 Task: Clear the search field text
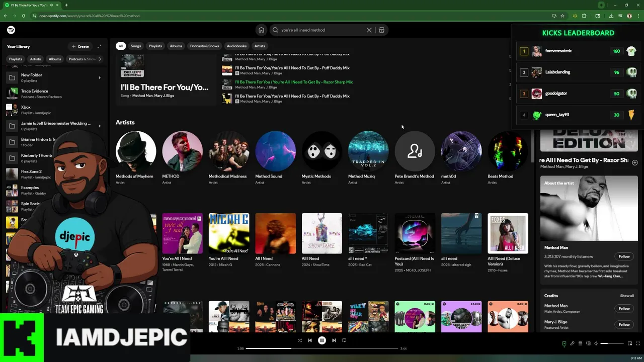click(x=369, y=30)
